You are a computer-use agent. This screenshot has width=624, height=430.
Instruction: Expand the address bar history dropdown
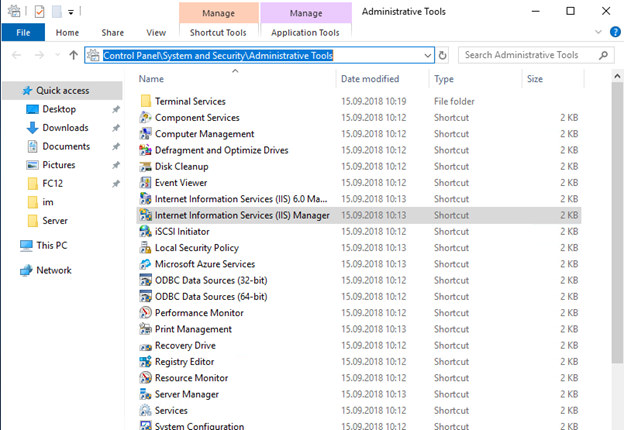(428, 55)
